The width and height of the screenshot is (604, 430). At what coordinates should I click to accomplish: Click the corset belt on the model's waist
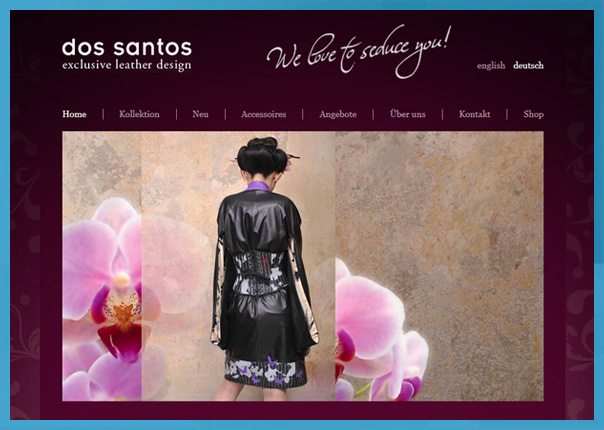click(259, 273)
